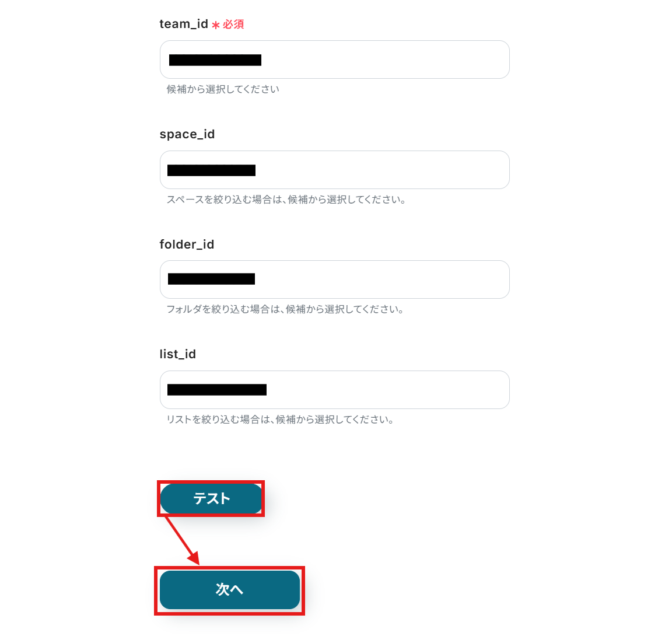Viewport: 672px width, 643px height.
Task: Select the team_id field label
Action: pos(183,24)
